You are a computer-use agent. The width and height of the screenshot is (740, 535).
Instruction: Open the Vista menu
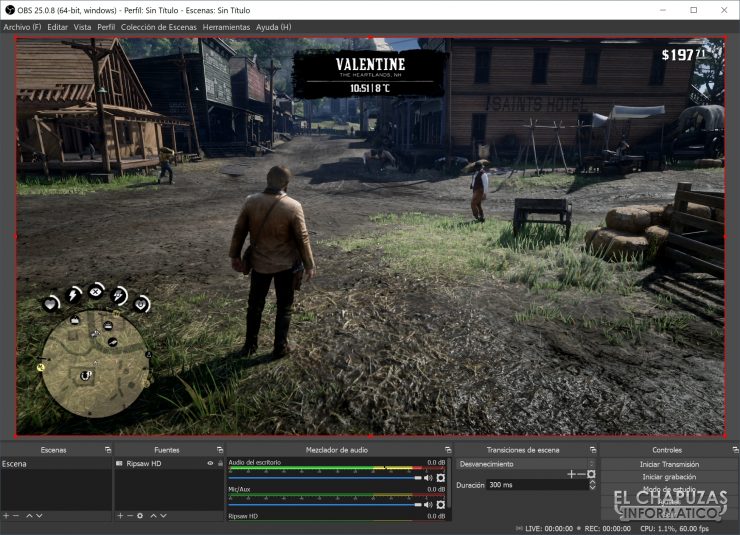coord(82,27)
